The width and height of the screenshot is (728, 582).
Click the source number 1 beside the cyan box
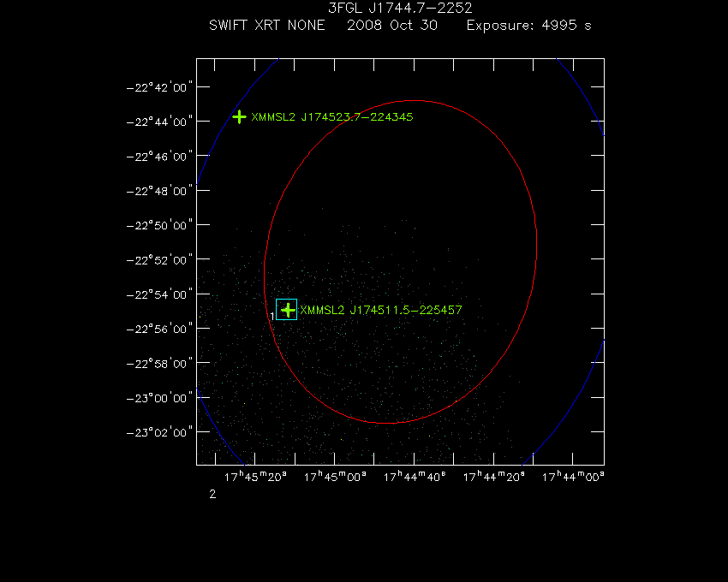click(272, 316)
